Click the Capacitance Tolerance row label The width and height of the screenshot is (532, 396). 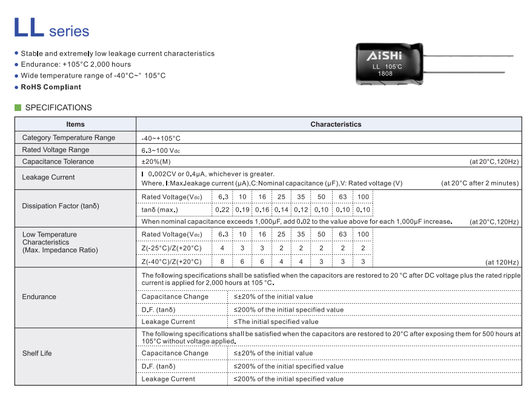point(58,161)
